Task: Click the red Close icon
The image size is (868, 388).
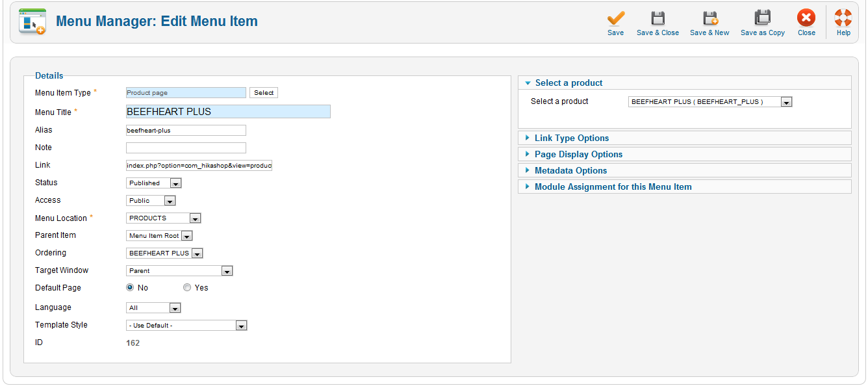Action: (x=806, y=18)
